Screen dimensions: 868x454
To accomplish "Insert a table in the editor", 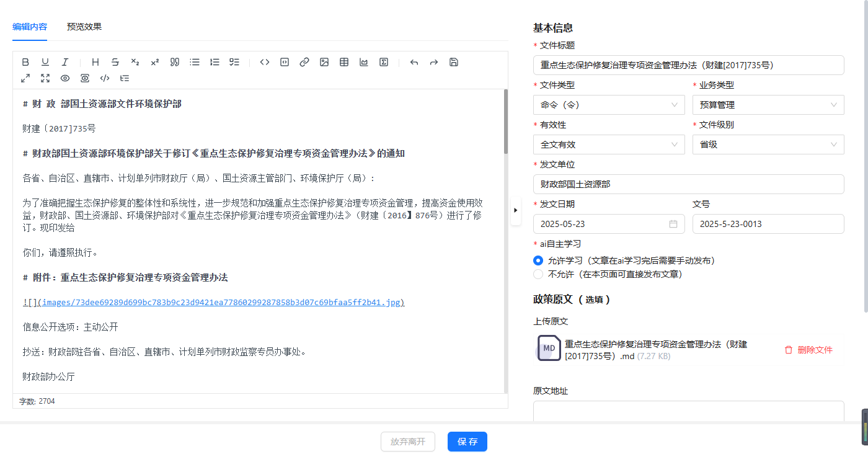I will 344,62.
